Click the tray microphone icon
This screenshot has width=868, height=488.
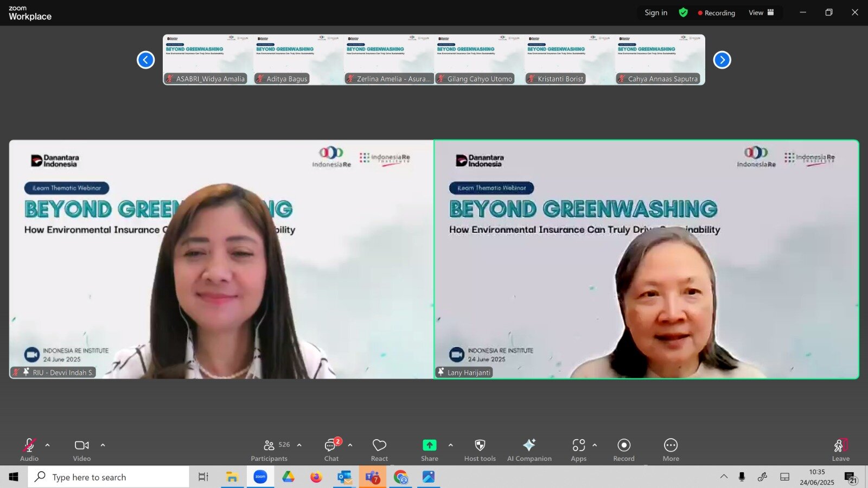(742, 477)
